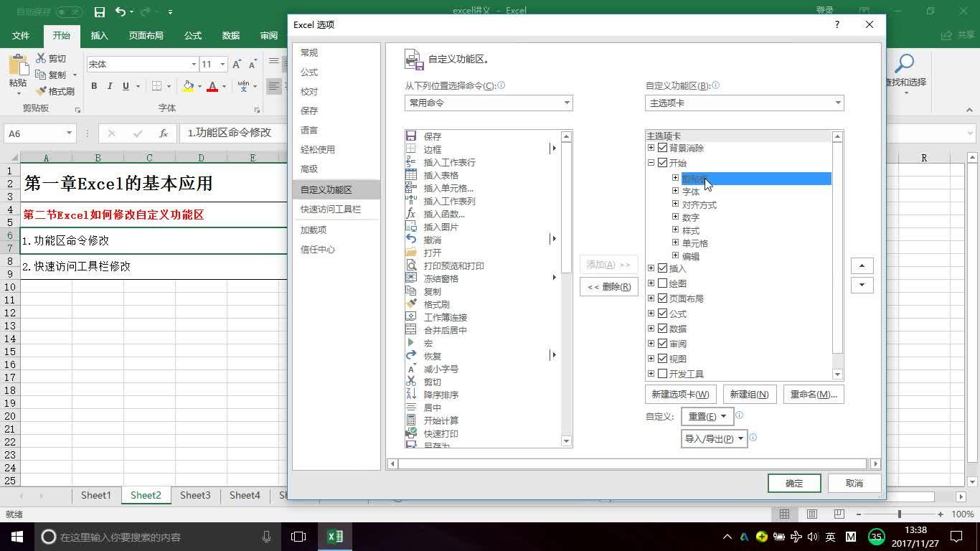Click the 新建选项卡 button
The height and width of the screenshot is (551, 980).
pyautogui.click(x=680, y=394)
